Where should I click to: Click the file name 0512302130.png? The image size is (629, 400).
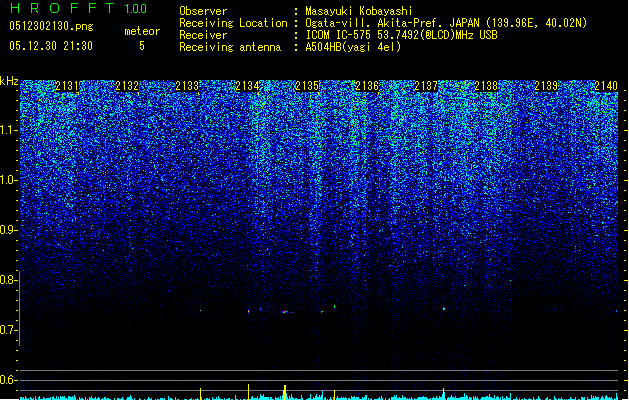click(51, 26)
